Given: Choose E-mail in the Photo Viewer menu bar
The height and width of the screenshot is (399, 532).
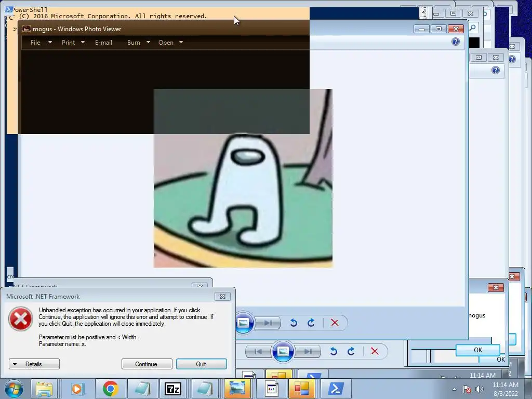Looking at the screenshot, I should (x=103, y=43).
